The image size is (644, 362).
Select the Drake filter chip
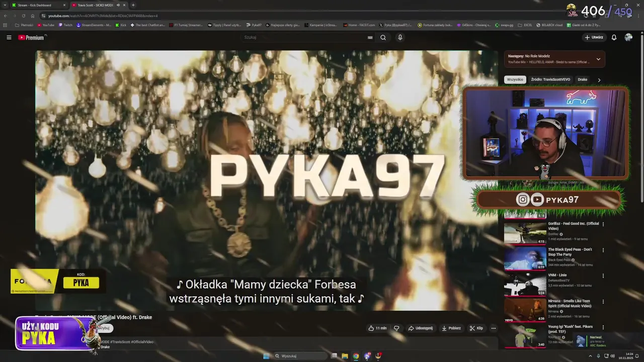point(582,79)
